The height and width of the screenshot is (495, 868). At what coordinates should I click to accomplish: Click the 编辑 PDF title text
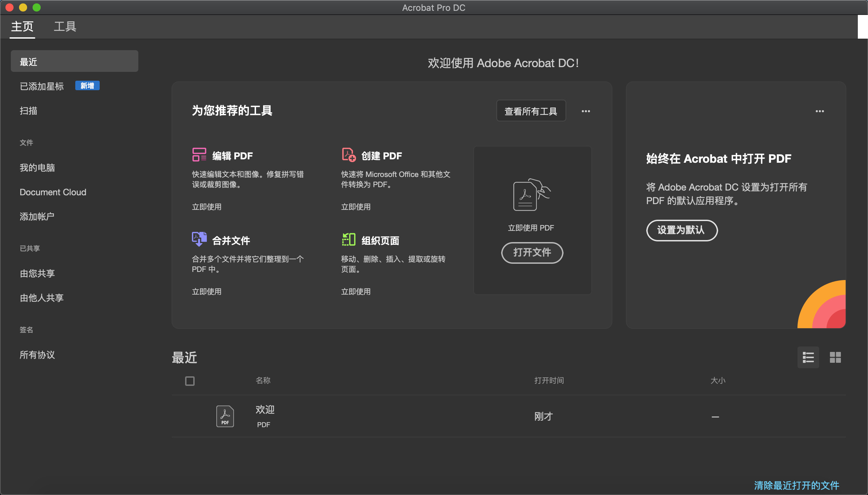pyautogui.click(x=233, y=156)
